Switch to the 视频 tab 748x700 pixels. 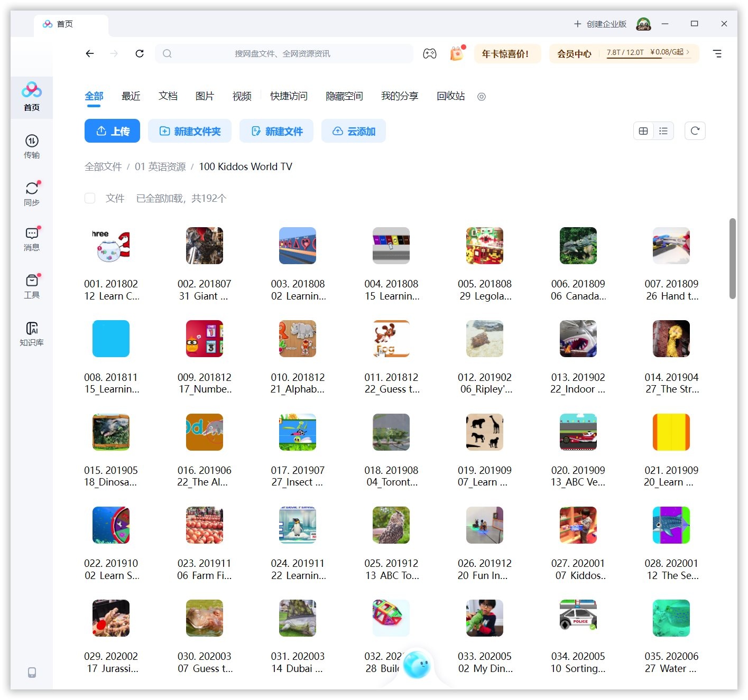(242, 96)
